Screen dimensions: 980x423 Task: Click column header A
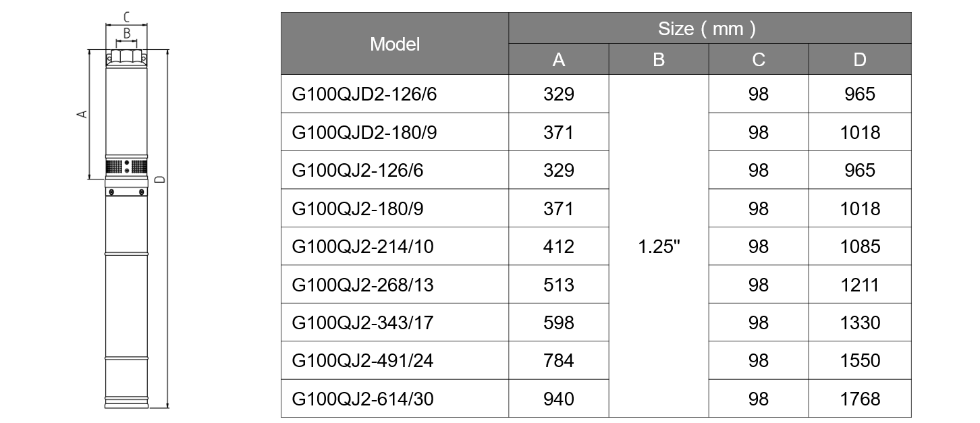click(x=559, y=59)
